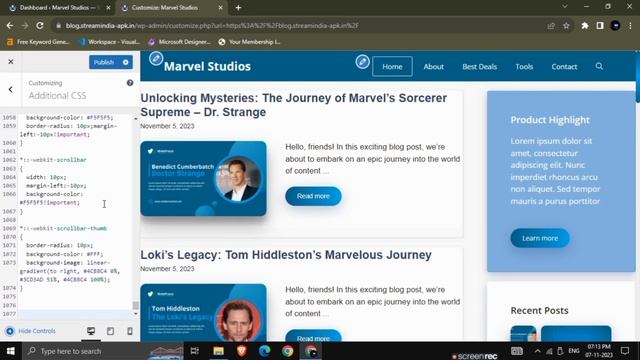Image resolution: width=640 pixels, height=360 pixels.
Task: Open the Tools menu item
Action: 524,67
